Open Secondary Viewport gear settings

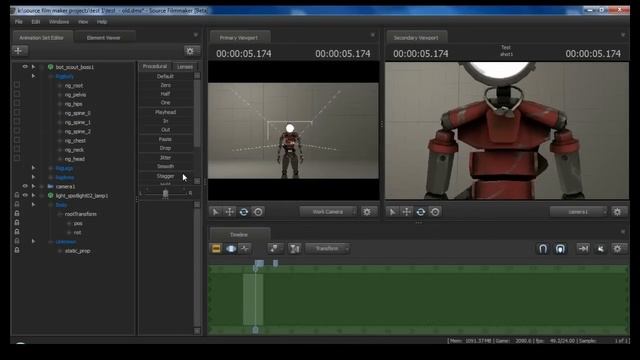tap(618, 212)
